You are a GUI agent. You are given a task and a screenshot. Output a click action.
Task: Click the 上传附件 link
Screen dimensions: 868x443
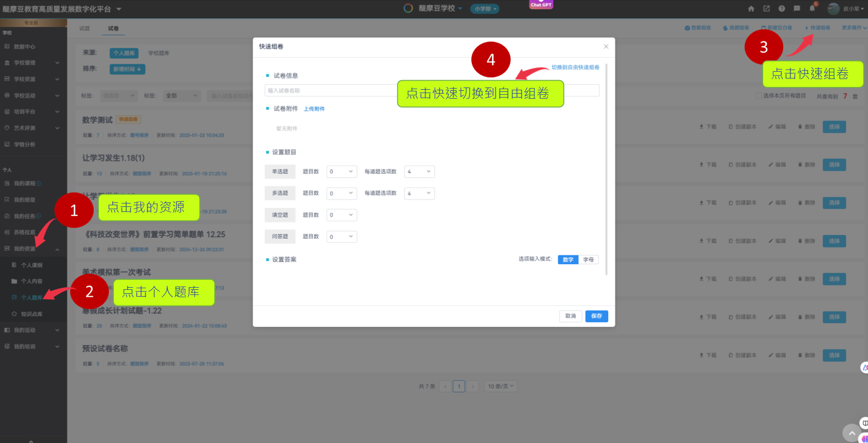point(314,109)
